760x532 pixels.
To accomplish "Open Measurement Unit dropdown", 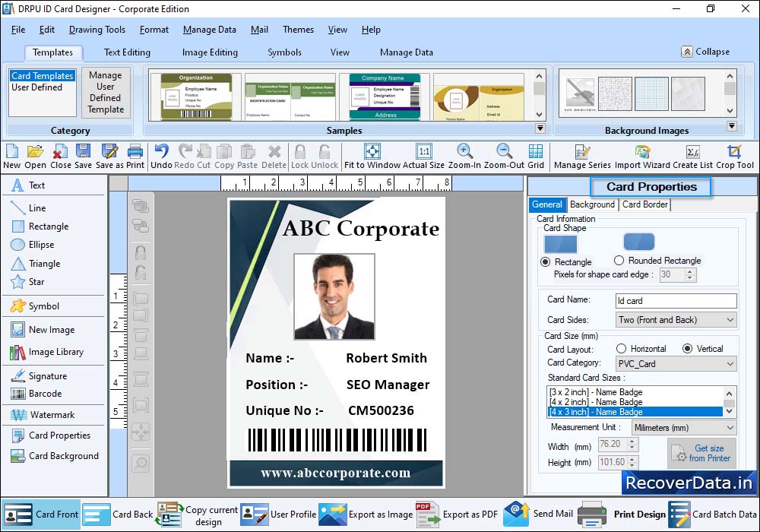I will point(684,428).
